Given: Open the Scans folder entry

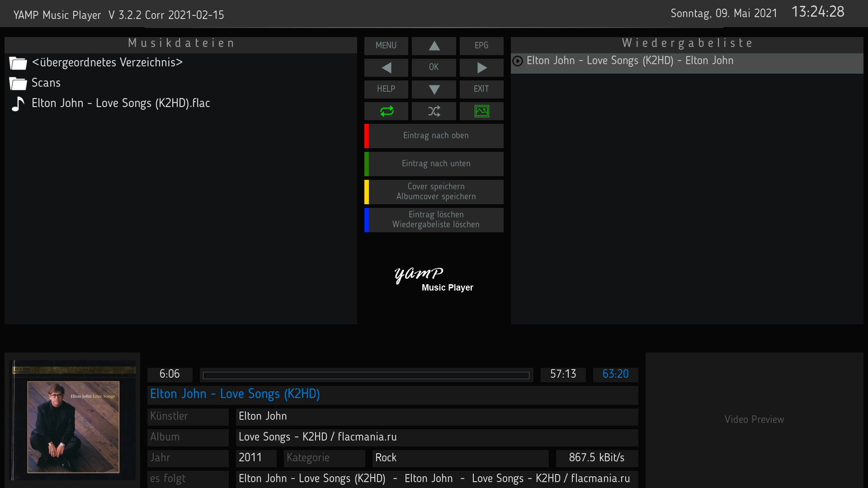Looking at the screenshot, I should [x=181, y=83].
